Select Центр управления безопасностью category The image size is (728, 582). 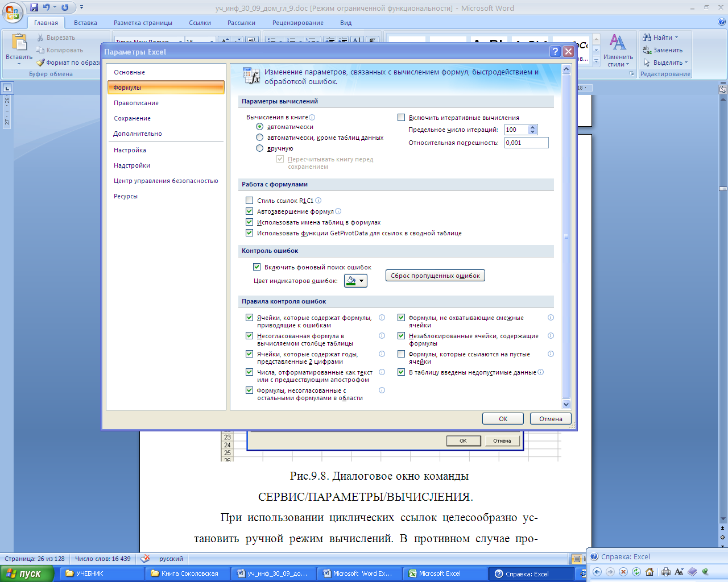coord(166,181)
